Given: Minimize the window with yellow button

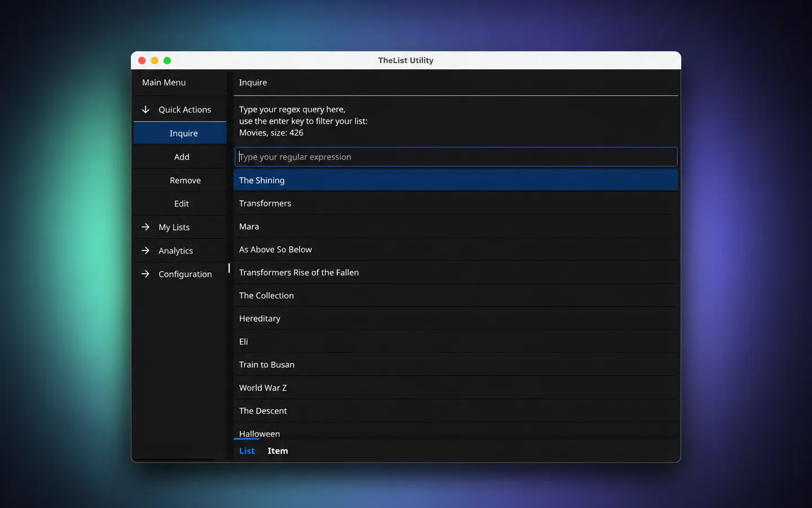Looking at the screenshot, I should 155,60.
